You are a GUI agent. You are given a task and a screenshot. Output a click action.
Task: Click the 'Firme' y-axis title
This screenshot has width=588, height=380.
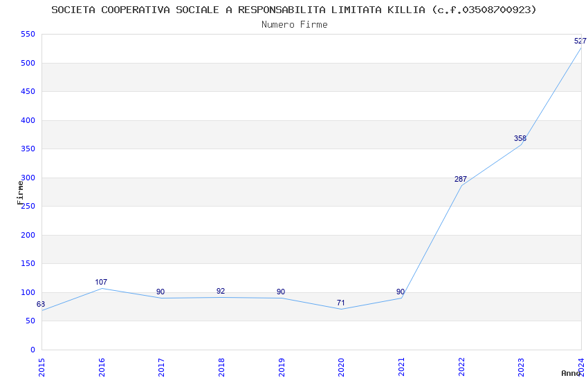coord(20,193)
